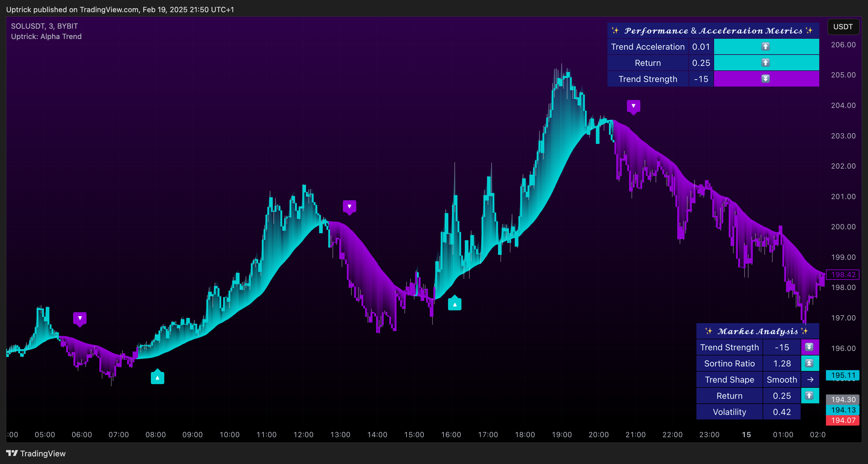Click the 12:00 time axis label
Image resolution: width=868 pixels, height=464 pixels.
pyautogui.click(x=303, y=435)
